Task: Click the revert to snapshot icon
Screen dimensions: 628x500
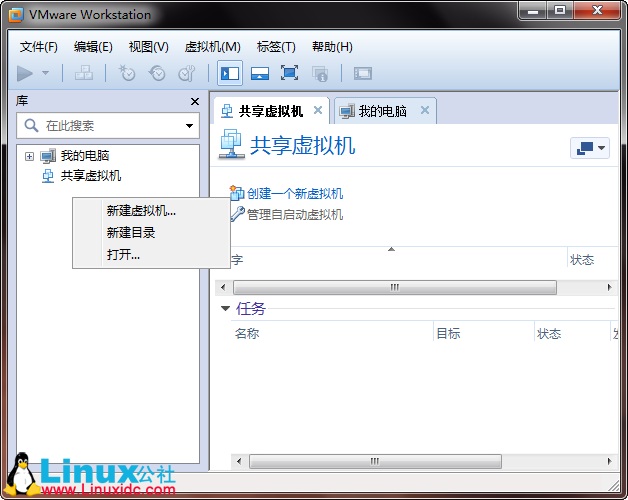Action: coord(157,73)
